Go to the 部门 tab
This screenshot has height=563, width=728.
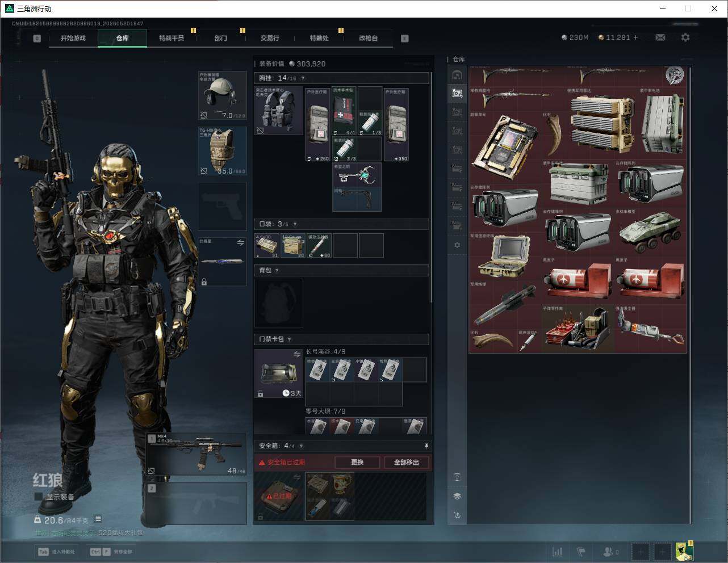pos(221,38)
